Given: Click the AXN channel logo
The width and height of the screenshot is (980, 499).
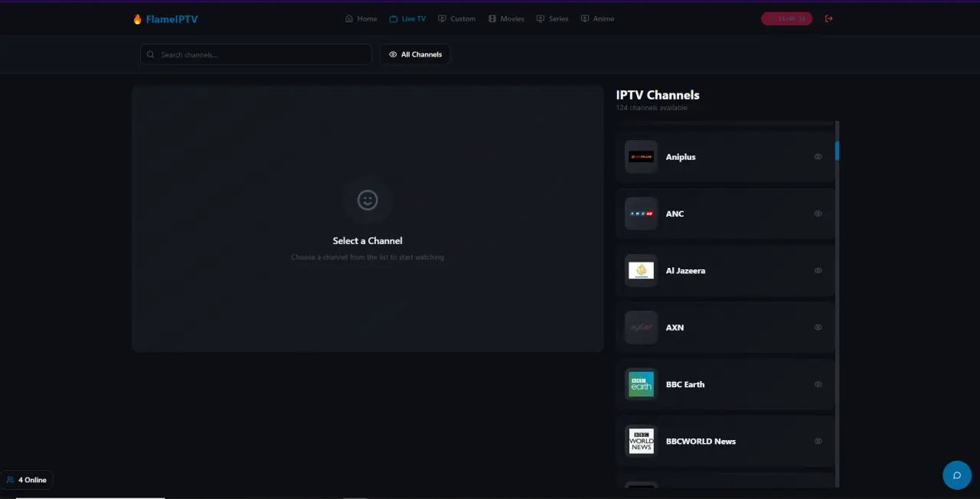Looking at the screenshot, I should point(641,328).
